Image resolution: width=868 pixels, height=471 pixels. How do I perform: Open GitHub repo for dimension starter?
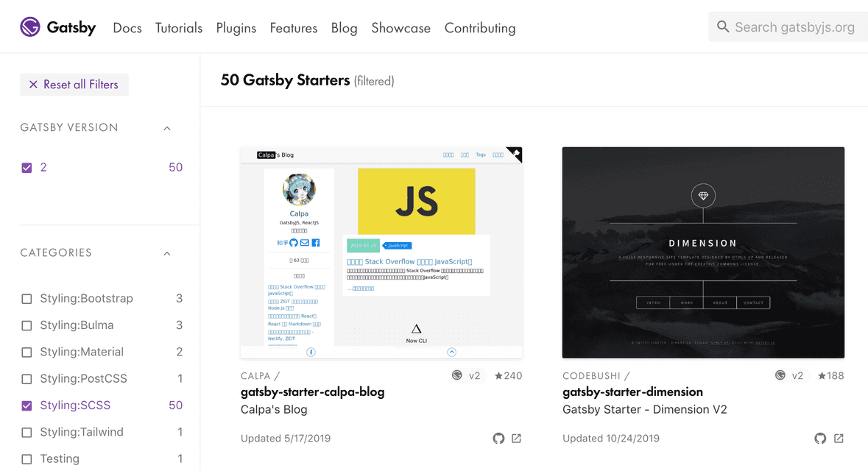pyautogui.click(x=820, y=439)
